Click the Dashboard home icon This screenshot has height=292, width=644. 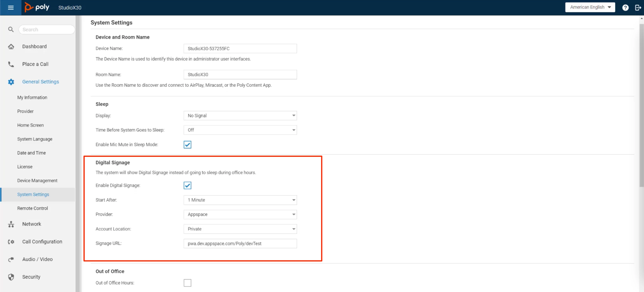point(11,46)
